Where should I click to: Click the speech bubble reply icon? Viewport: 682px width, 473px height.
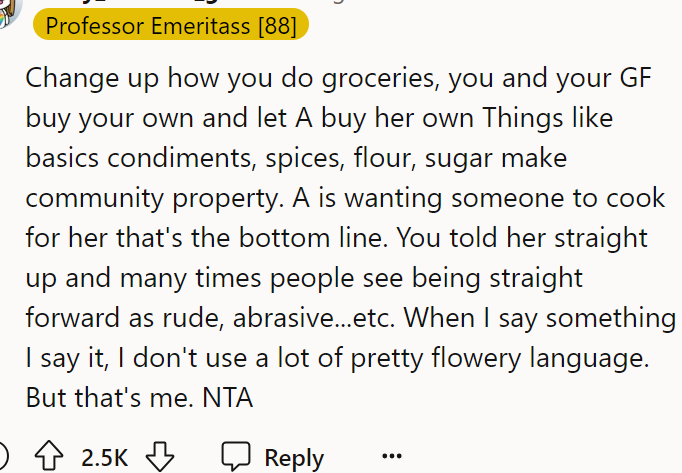236,457
